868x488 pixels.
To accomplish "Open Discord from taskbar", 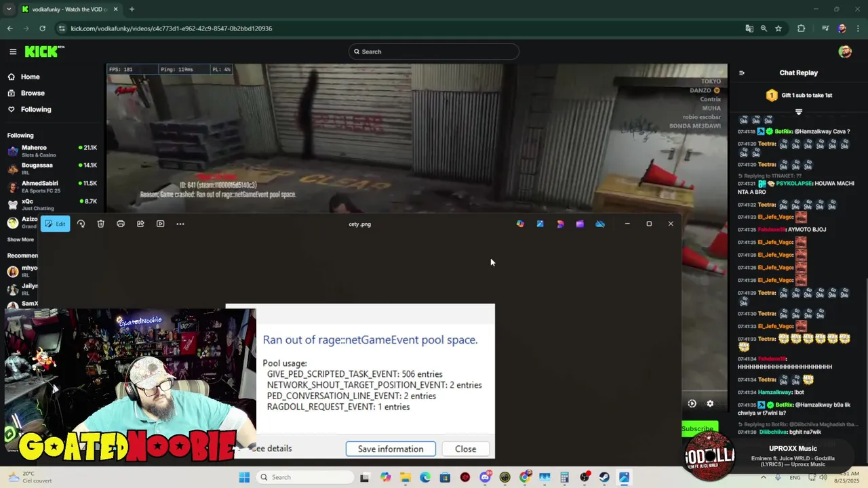I will 485,477.
